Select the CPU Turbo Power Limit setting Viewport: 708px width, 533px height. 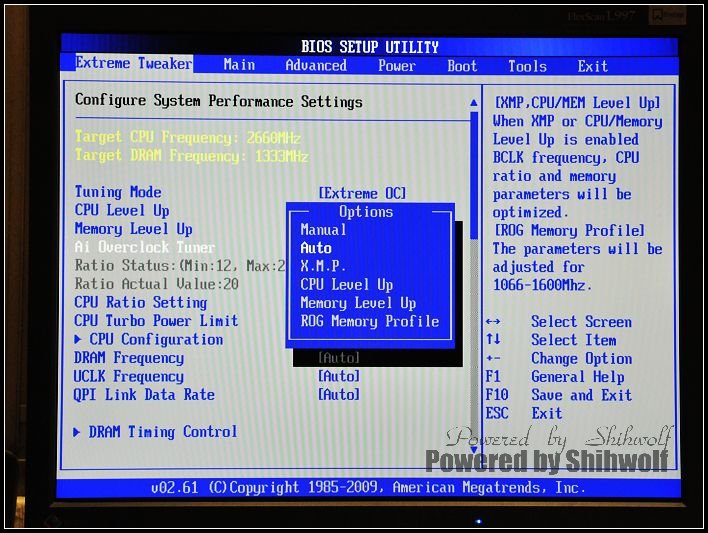pos(156,321)
